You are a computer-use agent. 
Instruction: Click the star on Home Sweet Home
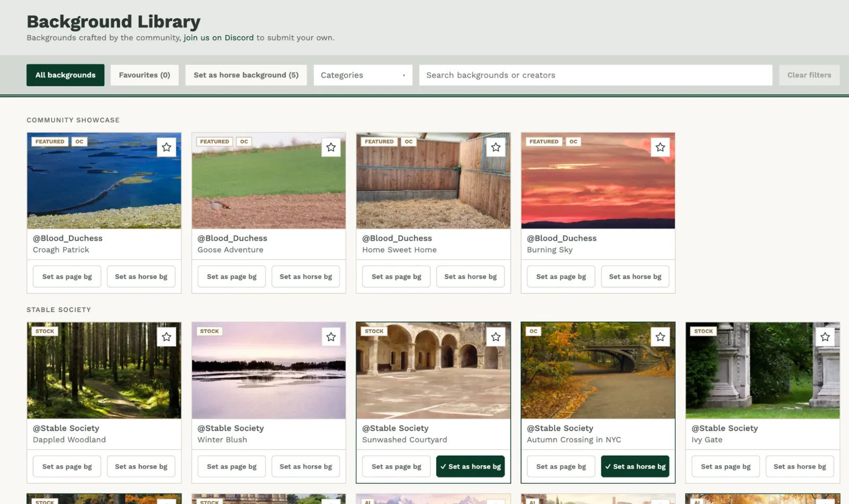click(x=496, y=147)
